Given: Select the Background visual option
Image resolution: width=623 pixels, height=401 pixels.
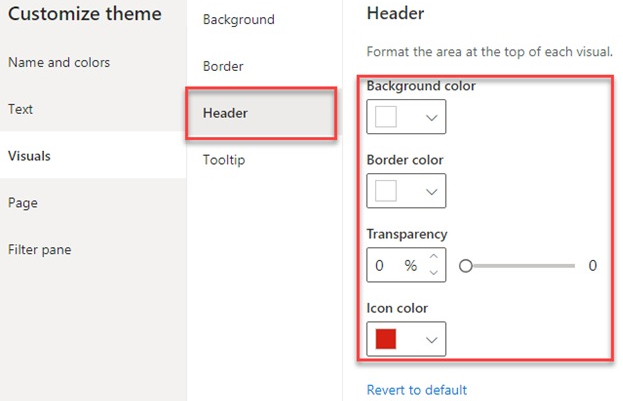Looking at the screenshot, I should coord(238,20).
